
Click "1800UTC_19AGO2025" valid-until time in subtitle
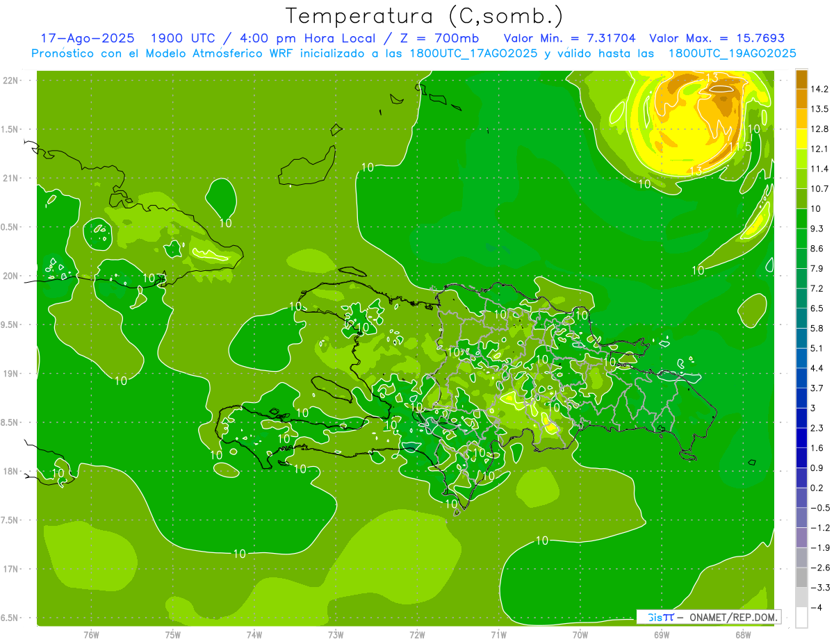pos(732,53)
